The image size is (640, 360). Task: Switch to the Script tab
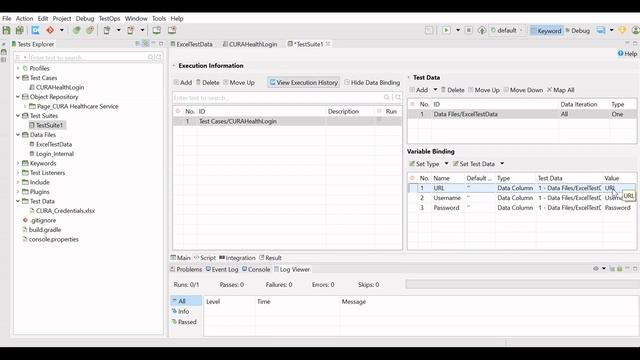[x=204, y=258]
